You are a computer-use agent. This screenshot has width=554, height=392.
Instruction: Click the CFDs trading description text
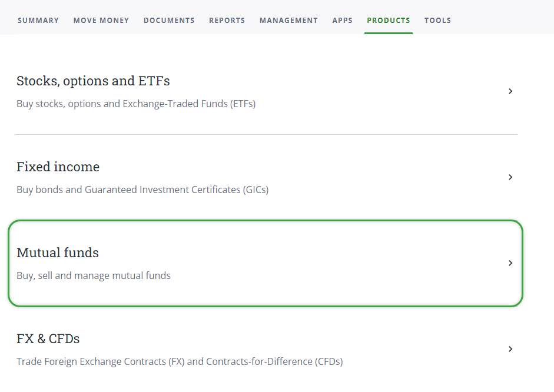click(180, 361)
